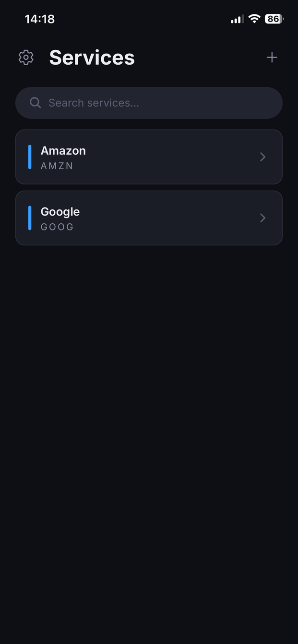Tap the Search services placeholder text

pyautogui.click(x=94, y=103)
